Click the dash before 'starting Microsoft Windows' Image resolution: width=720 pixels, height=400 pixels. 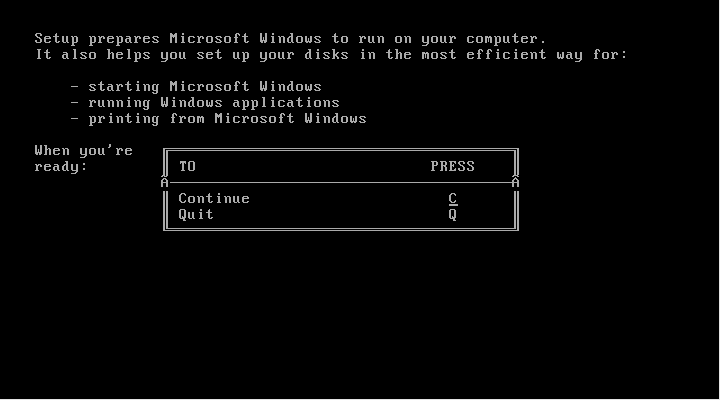point(75,87)
